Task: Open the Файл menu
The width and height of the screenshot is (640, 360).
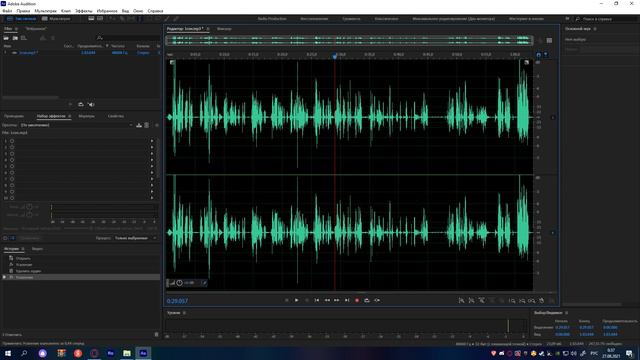Action: 7,11
